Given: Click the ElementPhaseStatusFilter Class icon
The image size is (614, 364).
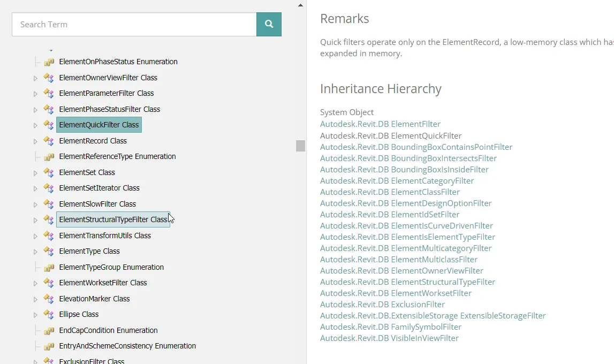Looking at the screenshot, I should click(49, 109).
